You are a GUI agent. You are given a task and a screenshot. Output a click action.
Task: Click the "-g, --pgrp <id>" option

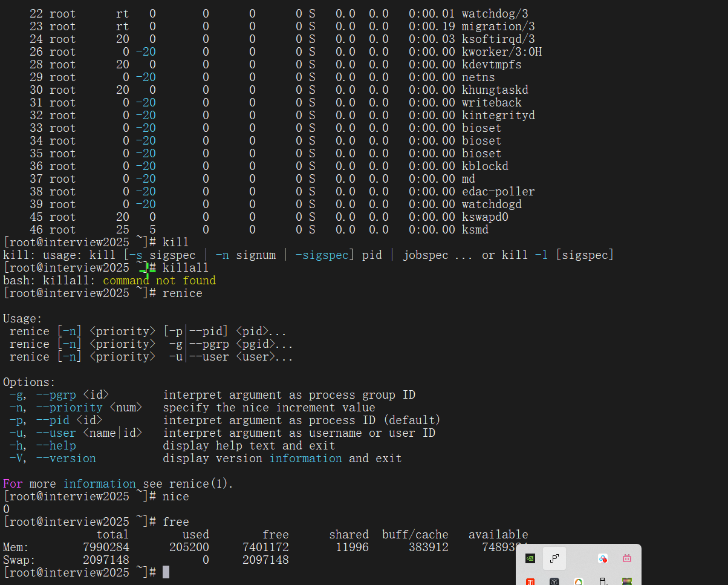59,395
